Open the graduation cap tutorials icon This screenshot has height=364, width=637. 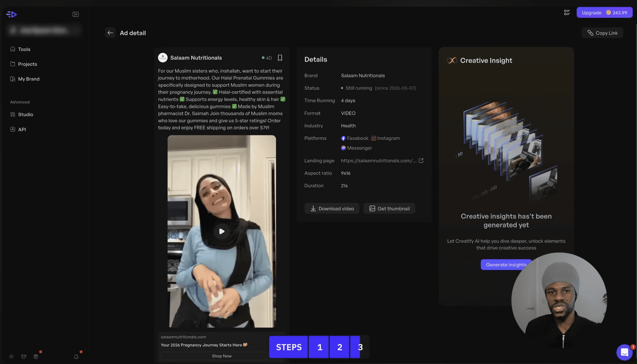point(24,357)
